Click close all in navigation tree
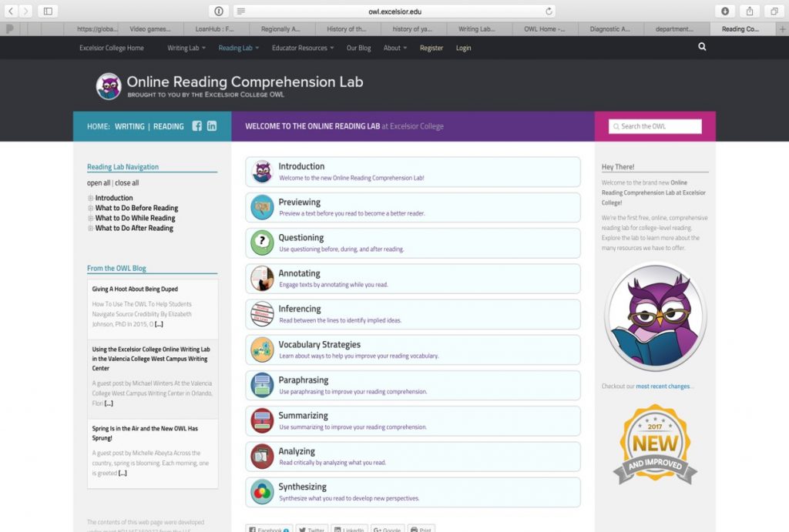The width and height of the screenshot is (789, 532). [127, 183]
